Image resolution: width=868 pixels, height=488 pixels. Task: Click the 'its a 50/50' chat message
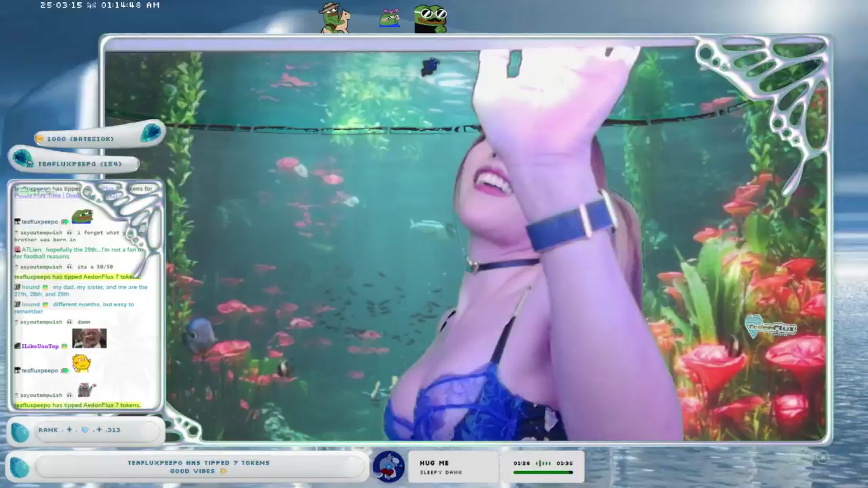pyautogui.click(x=95, y=267)
